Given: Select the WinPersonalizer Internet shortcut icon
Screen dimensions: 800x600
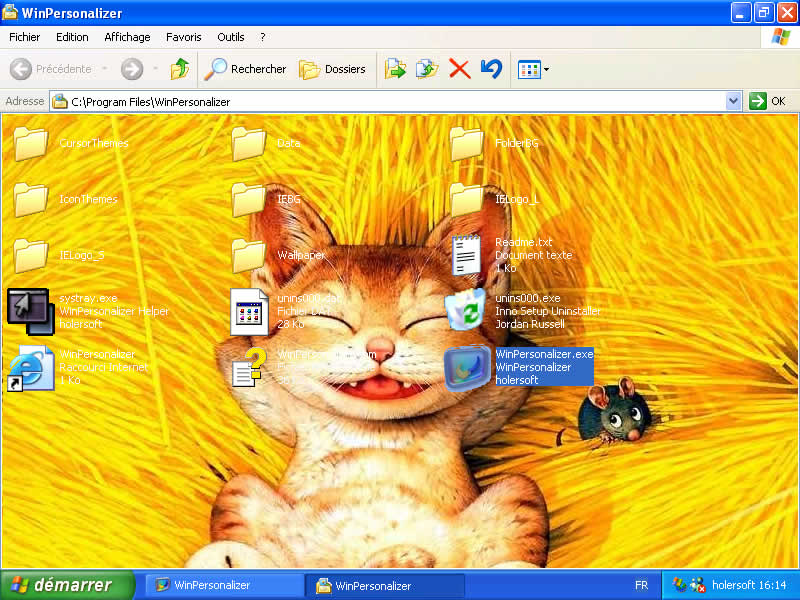Looking at the screenshot, I should click(x=31, y=368).
